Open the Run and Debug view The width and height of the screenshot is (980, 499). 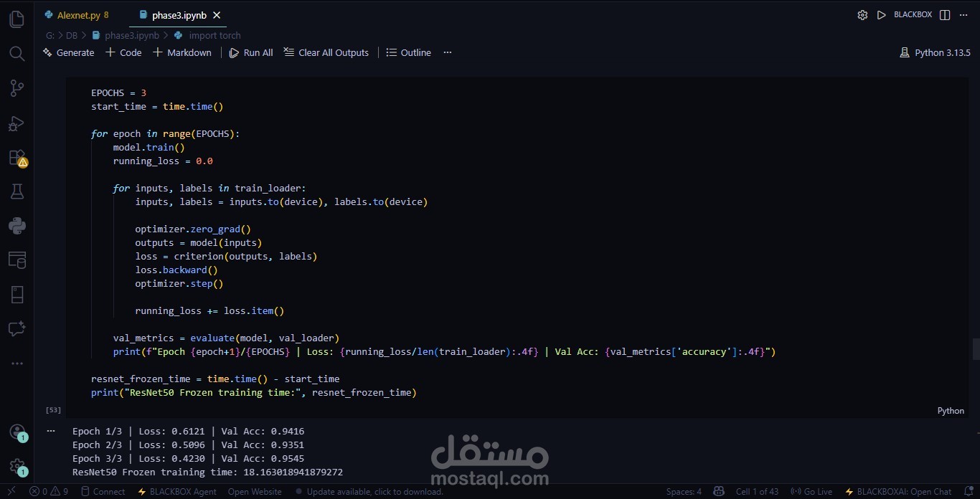[x=17, y=123]
